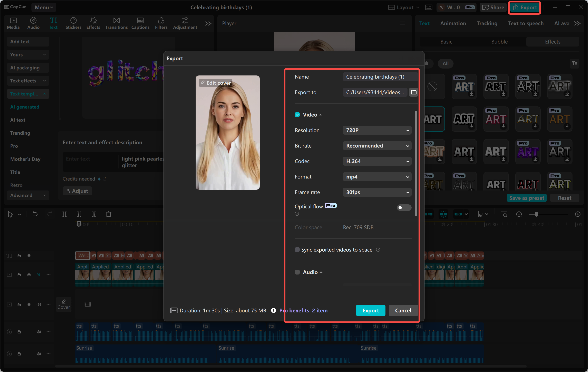Expand the Frame rate dropdown at 30fps

point(377,192)
